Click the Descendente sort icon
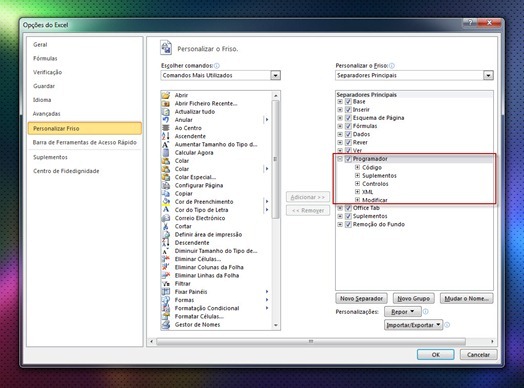This screenshot has height=388, width=524. 166,243
